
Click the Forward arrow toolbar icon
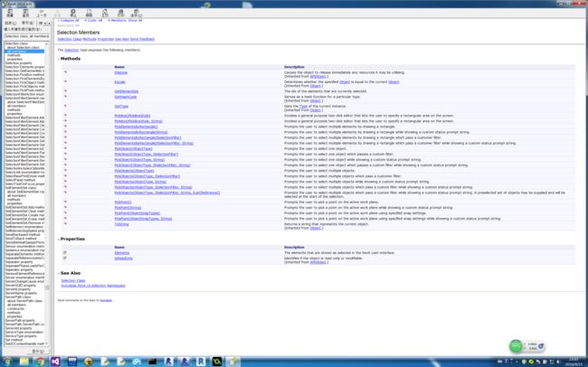pyautogui.click(x=57, y=14)
